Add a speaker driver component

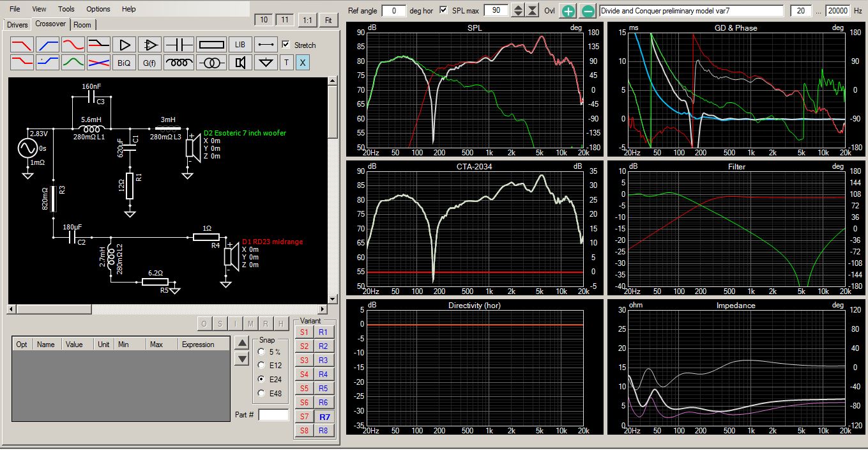tap(240, 63)
